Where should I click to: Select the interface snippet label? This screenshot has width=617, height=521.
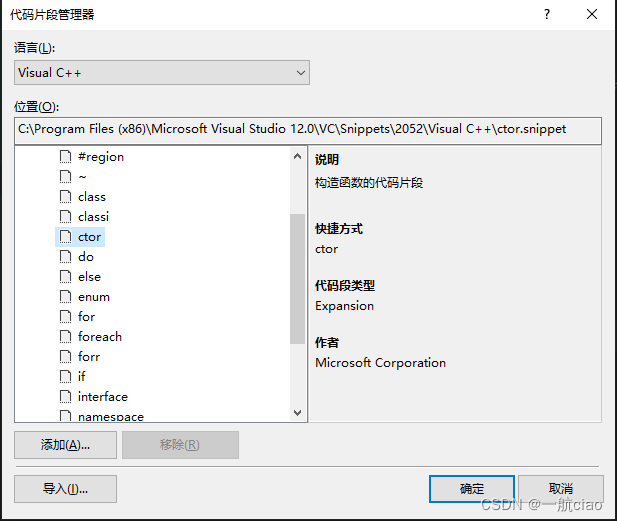tap(103, 397)
